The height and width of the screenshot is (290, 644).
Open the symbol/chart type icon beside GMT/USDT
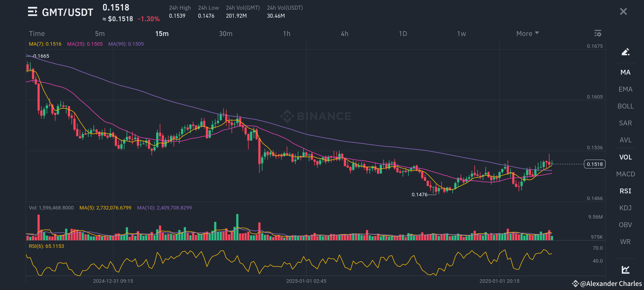[33, 12]
